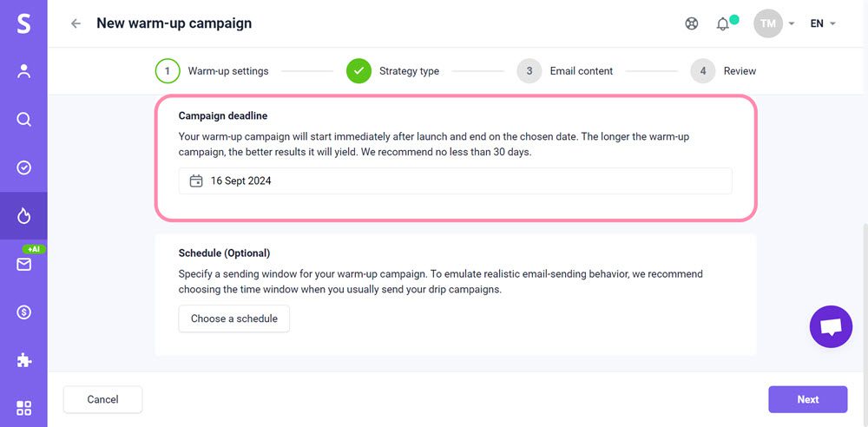Viewport: 868px width, 427px height.
Task: Select the warm-up flame sidebar icon
Action: pos(23,215)
